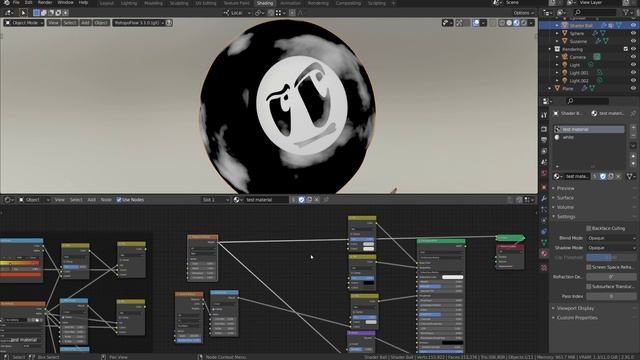This screenshot has width=640, height=360.
Task: Open the viewport View menu
Action: pos(53,22)
